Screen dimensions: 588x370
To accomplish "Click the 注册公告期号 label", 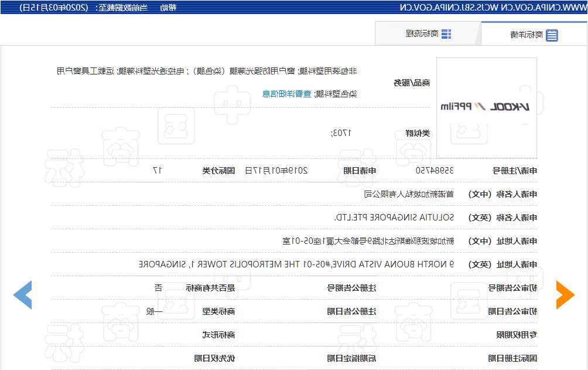I will [352, 288].
